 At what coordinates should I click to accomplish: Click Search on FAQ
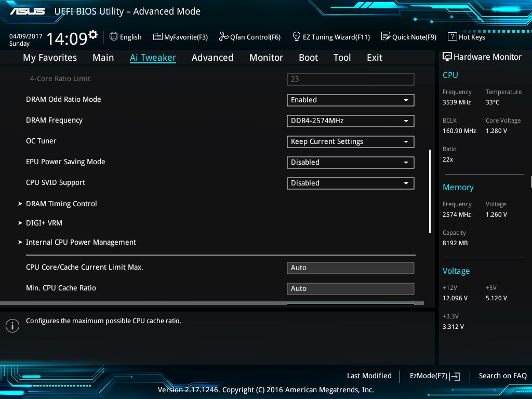502,376
